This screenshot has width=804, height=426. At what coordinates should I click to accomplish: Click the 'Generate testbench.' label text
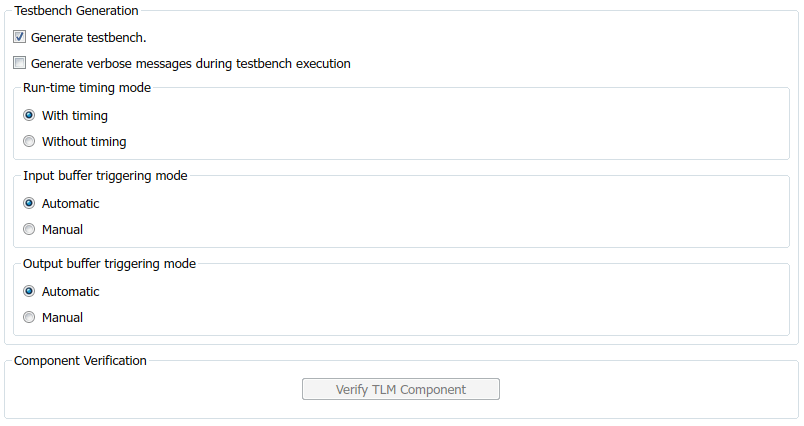coord(89,38)
